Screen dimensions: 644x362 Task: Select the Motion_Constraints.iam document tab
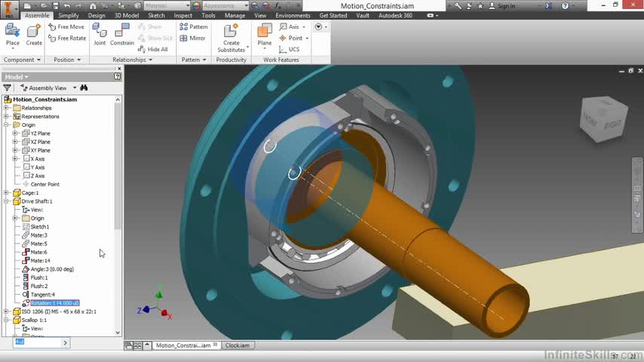(x=186, y=345)
